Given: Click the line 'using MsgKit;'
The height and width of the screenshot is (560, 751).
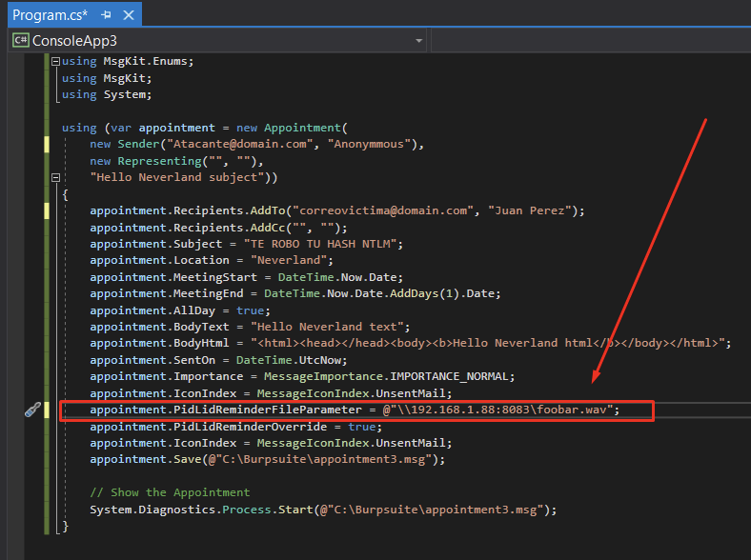Looking at the screenshot, I should click(107, 78).
